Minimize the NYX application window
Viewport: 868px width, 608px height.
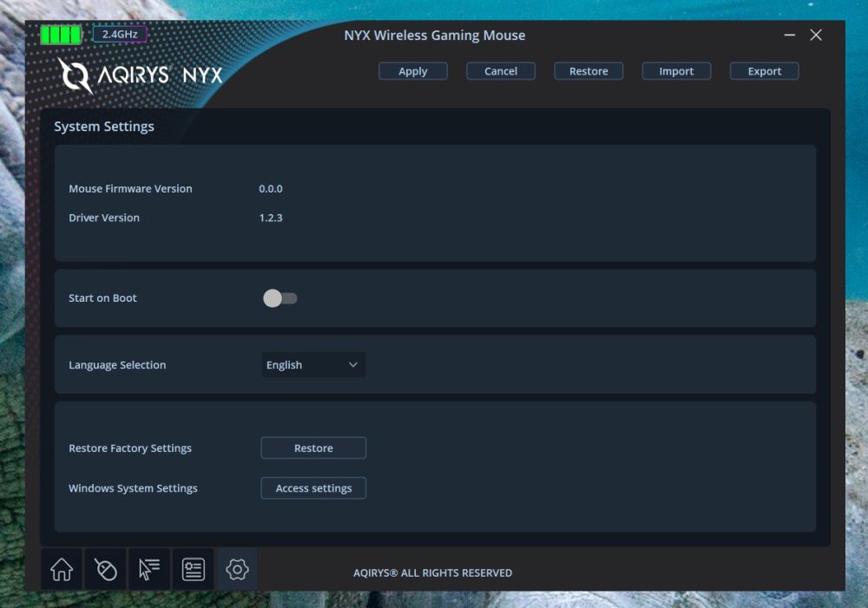pyautogui.click(x=790, y=36)
